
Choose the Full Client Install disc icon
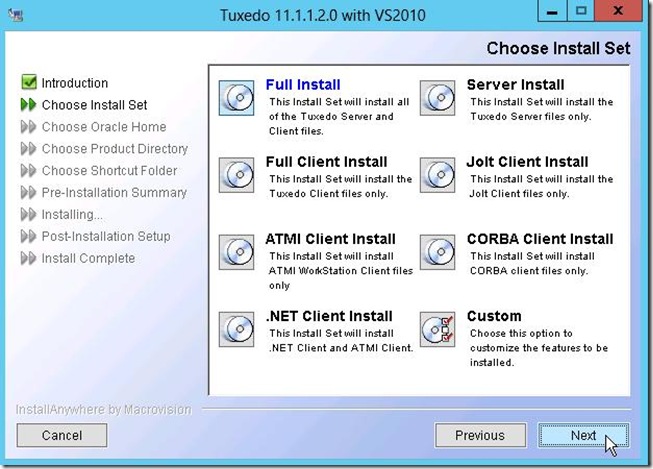pyautogui.click(x=237, y=175)
